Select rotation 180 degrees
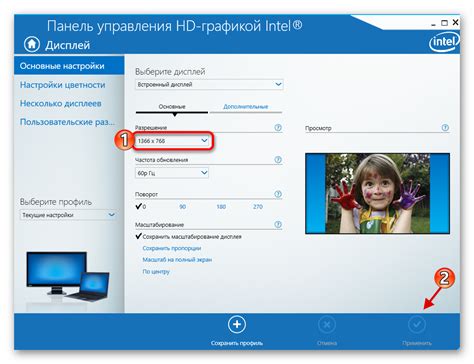The width and height of the screenshot is (474, 364). (221, 207)
